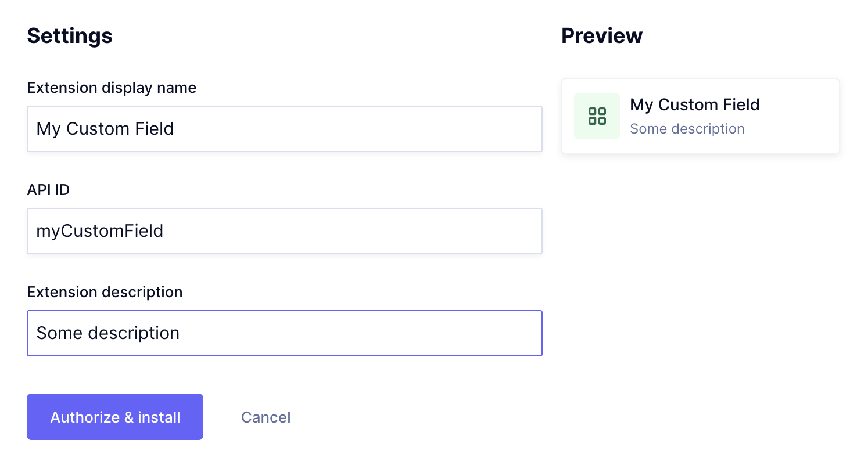Focus the Extension display name input
The image size is (868, 476).
pyautogui.click(x=284, y=129)
